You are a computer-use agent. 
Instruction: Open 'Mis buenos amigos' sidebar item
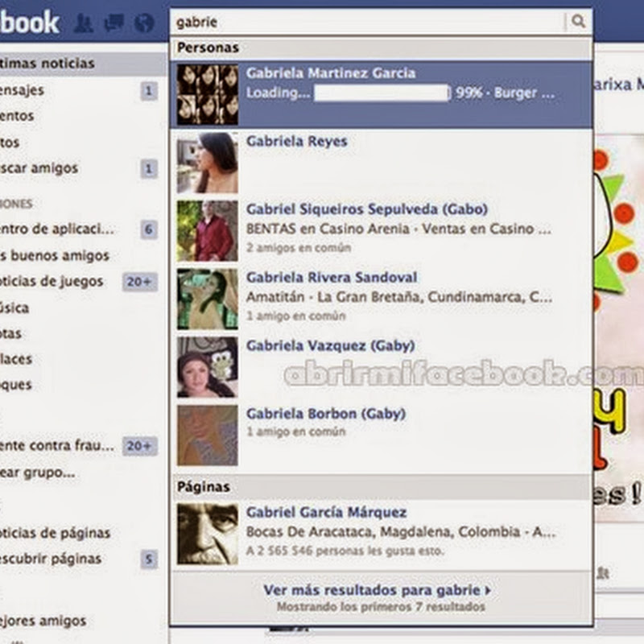tap(55, 255)
